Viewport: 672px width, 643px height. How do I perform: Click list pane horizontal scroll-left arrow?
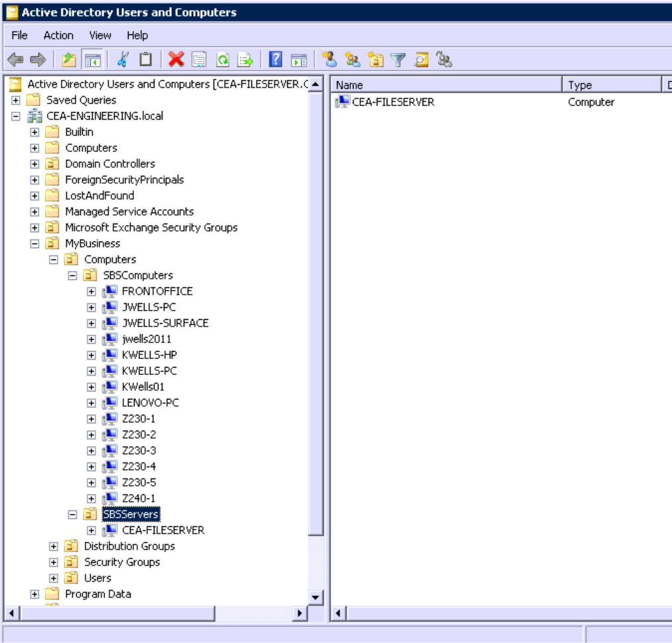coord(338,613)
